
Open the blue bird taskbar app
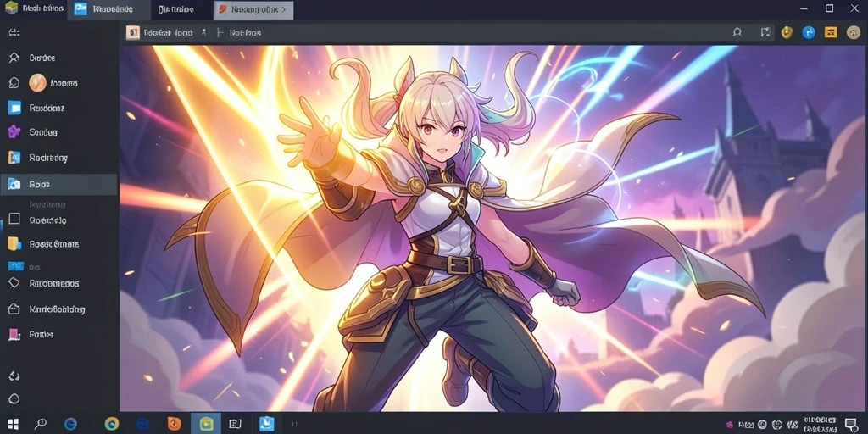pyautogui.click(x=267, y=424)
